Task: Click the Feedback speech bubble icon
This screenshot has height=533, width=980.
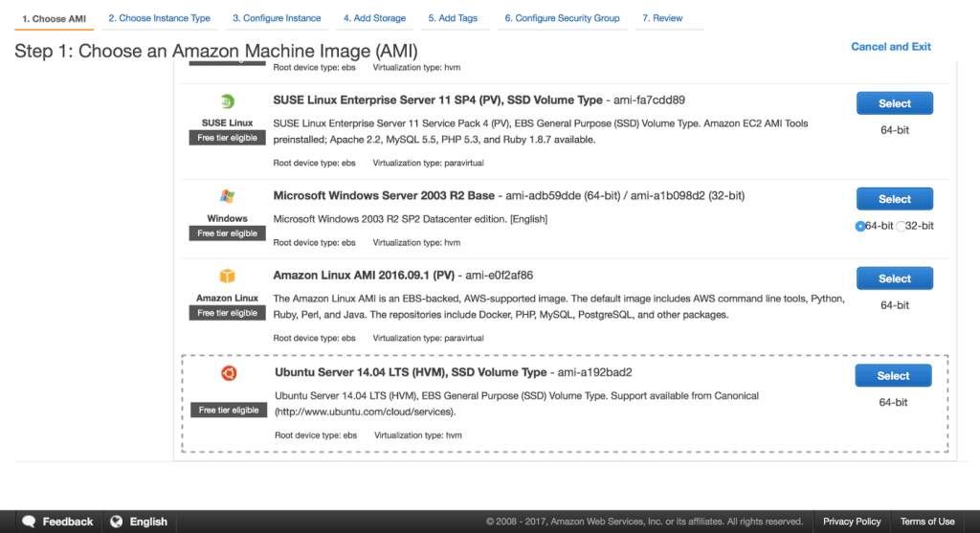Action: point(29,522)
